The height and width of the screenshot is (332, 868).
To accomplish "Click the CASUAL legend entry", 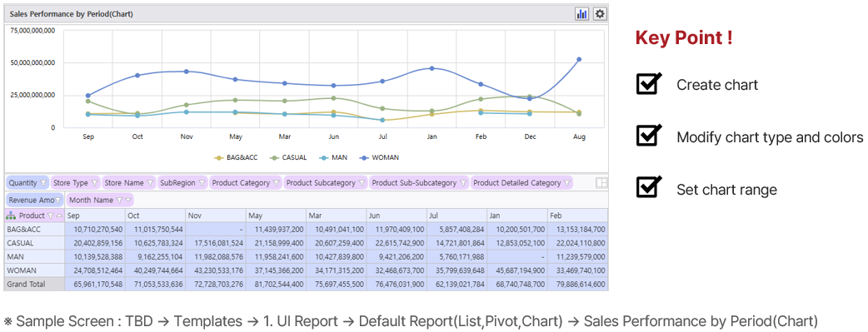I will pyautogui.click(x=289, y=158).
